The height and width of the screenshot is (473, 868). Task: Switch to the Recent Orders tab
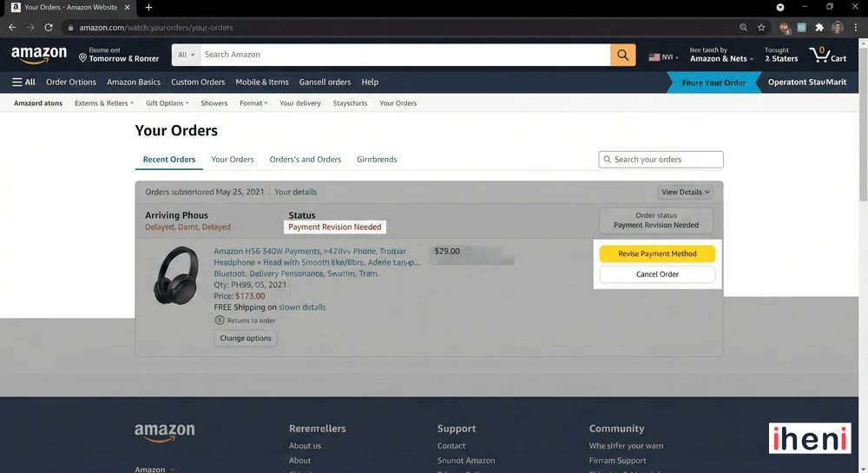pos(169,160)
